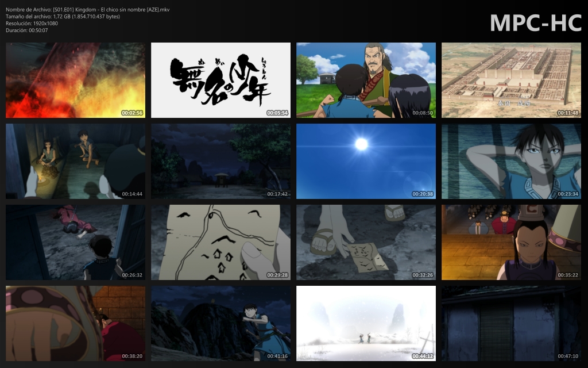
Task: Select the thumbnail at 00:38:20
Action: click(75, 323)
